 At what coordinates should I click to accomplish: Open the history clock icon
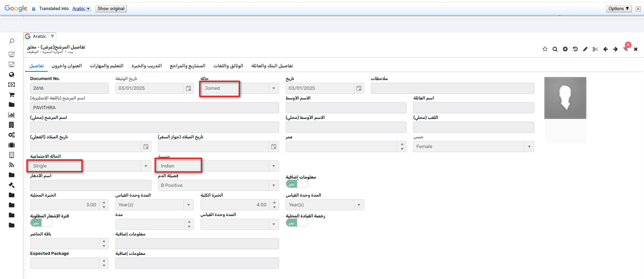(575, 49)
